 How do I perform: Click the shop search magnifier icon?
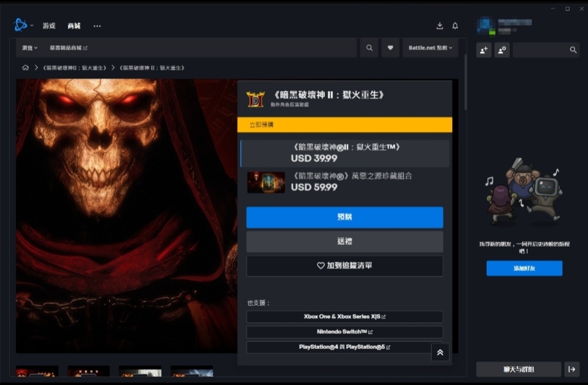coord(369,48)
